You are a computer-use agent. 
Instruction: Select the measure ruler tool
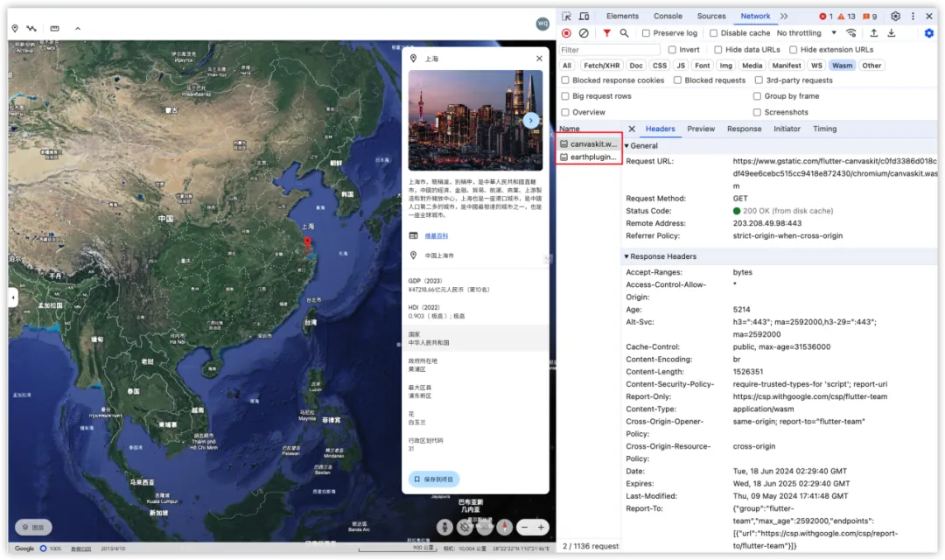coord(54,28)
